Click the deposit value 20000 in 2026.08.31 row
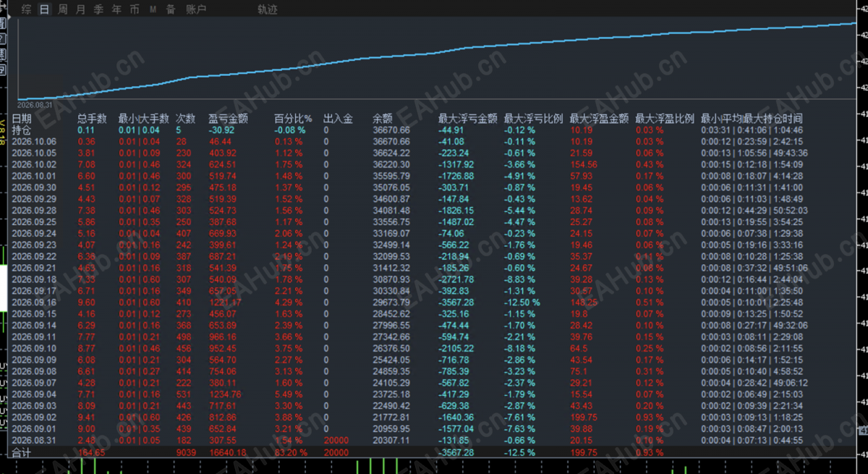Viewport: 868px width, 474px height. click(x=336, y=440)
